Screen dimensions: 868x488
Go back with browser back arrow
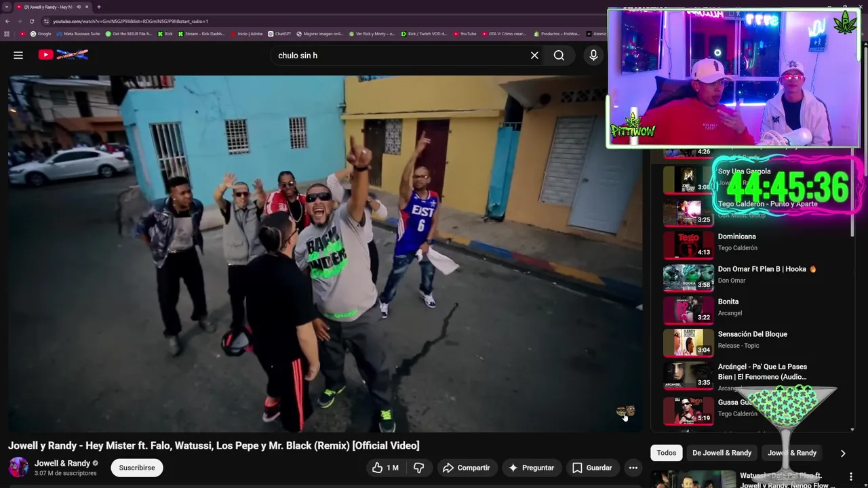point(7,21)
